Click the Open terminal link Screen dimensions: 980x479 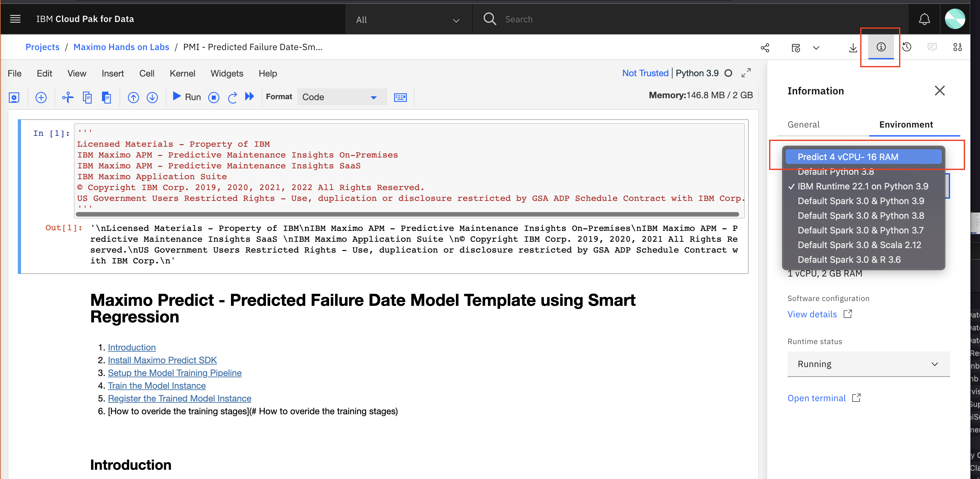click(824, 398)
